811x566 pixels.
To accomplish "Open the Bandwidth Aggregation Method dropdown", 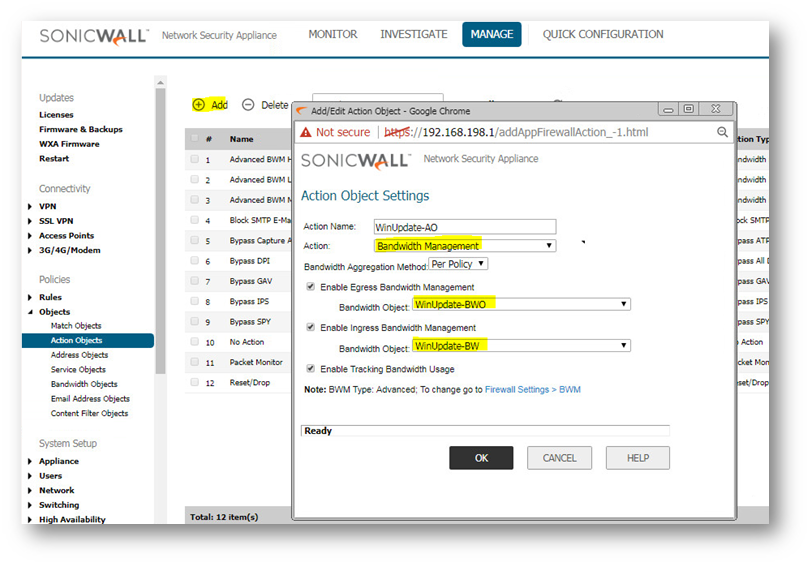I will [x=458, y=264].
